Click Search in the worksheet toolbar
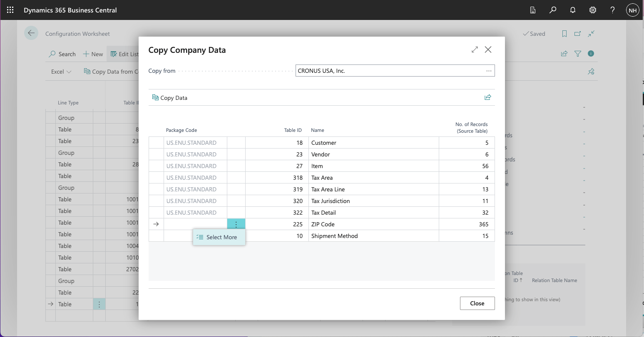Viewport: 644px width, 337px height. (x=62, y=54)
